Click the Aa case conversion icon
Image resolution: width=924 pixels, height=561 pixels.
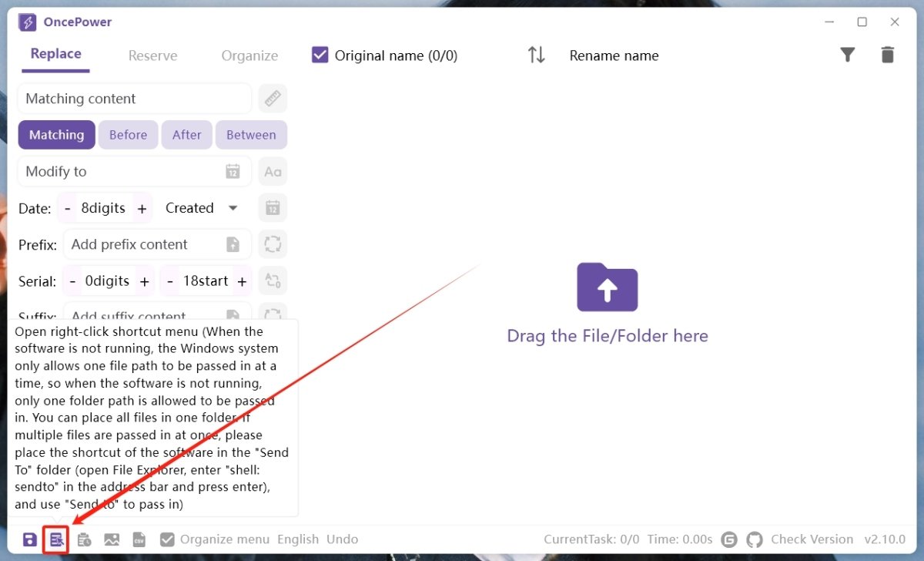click(273, 171)
